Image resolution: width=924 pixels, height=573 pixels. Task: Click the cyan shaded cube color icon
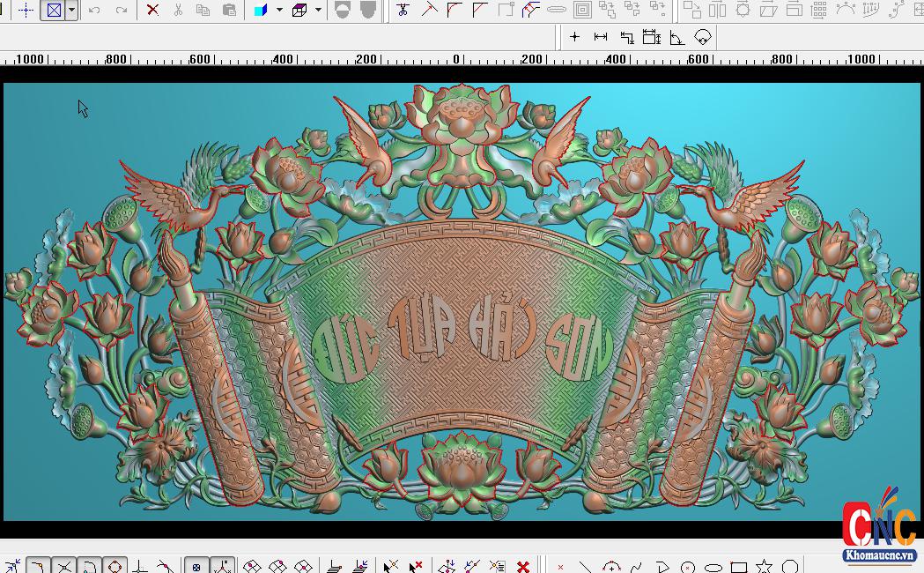(261, 11)
